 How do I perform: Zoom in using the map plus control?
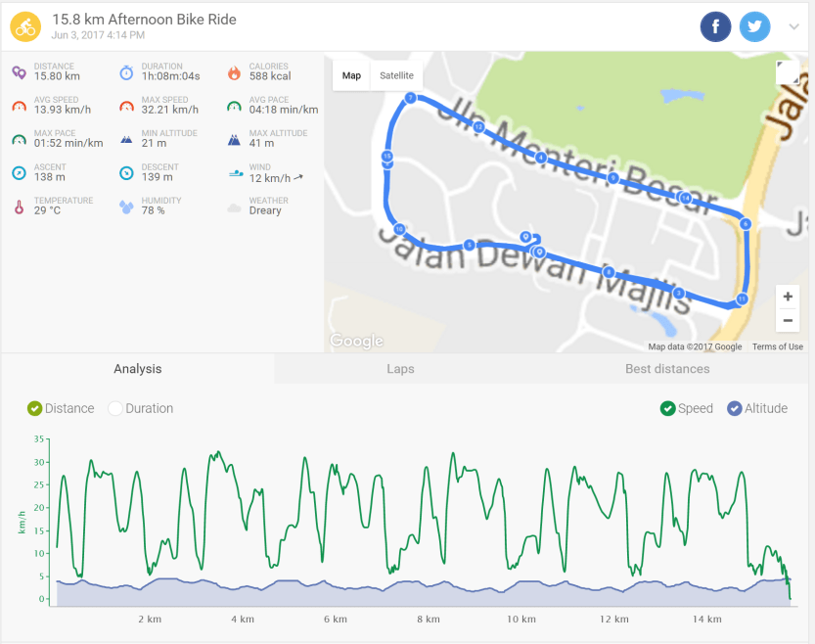pyautogui.click(x=787, y=296)
